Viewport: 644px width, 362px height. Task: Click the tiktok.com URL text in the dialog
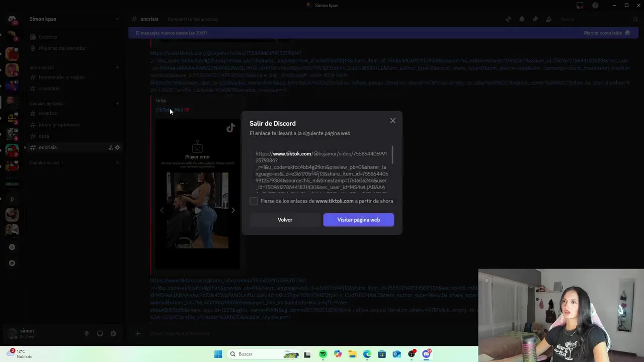point(321,170)
